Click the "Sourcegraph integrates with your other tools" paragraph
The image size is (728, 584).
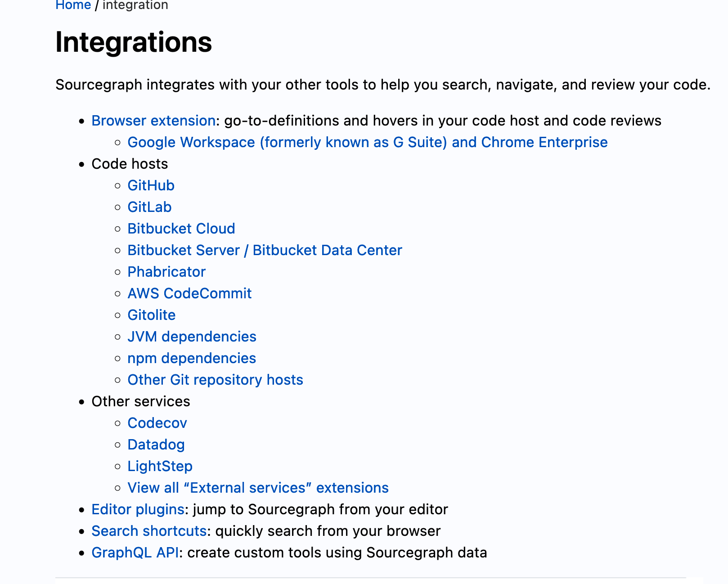tap(383, 85)
